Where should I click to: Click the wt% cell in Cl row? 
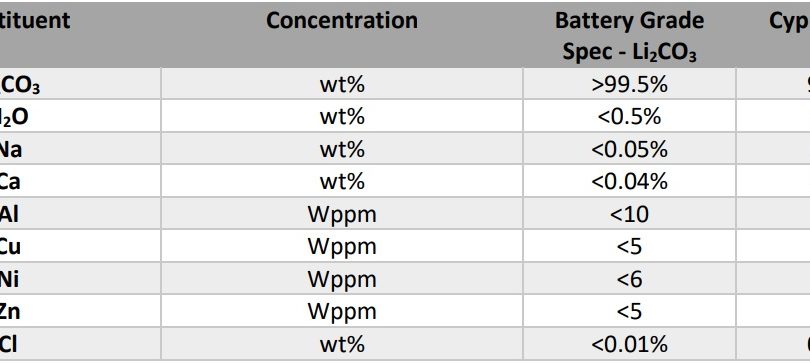coord(342,344)
